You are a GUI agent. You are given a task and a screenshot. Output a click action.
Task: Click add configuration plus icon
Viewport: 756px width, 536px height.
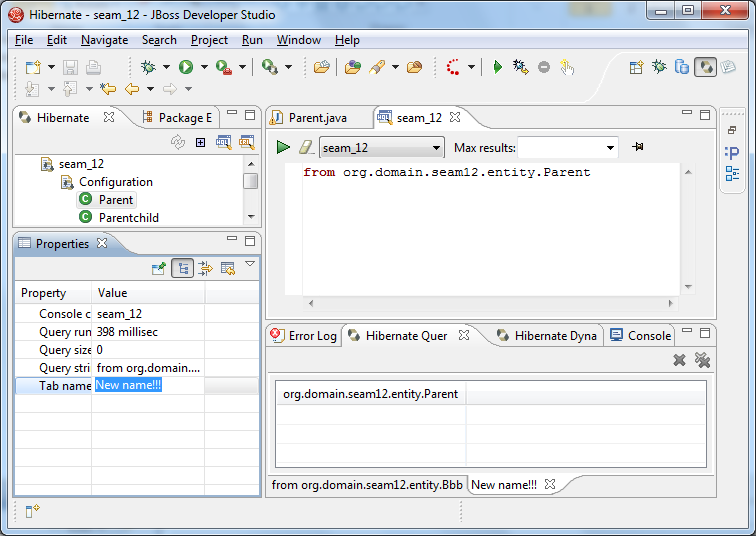pos(201,142)
